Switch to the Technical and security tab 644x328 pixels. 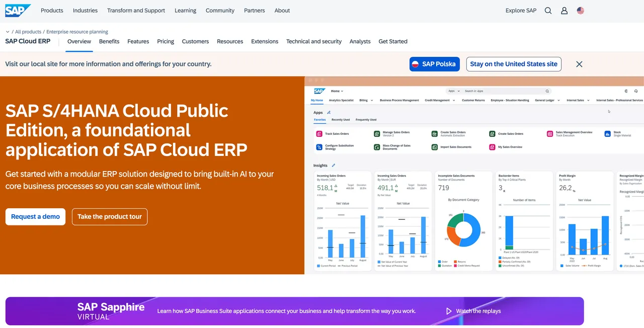pyautogui.click(x=314, y=41)
